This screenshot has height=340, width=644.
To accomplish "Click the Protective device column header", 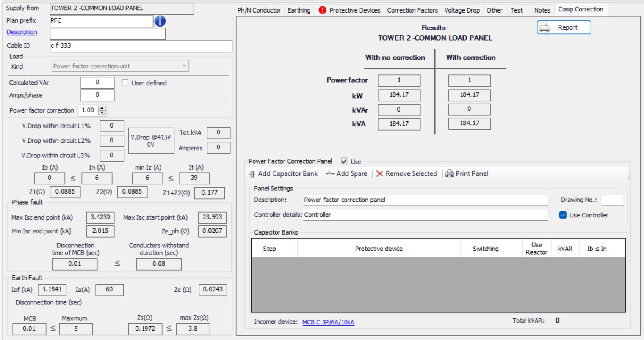I will click(x=379, y=249).
